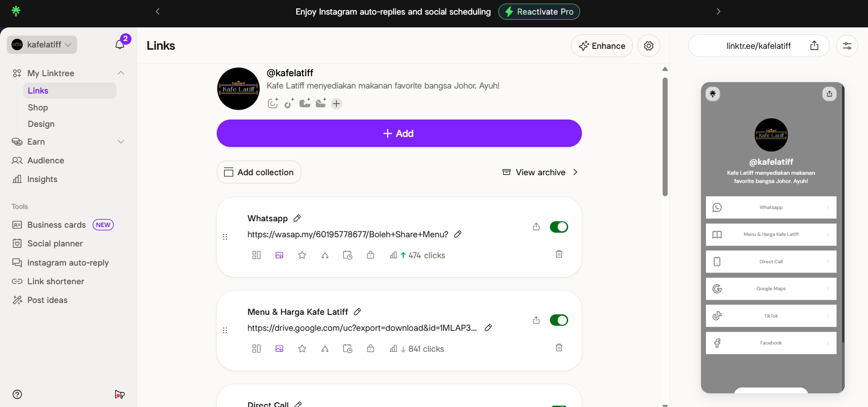Viewport: 868px width, 407px height.
Task: Open View archive
Action: (540, 172)
